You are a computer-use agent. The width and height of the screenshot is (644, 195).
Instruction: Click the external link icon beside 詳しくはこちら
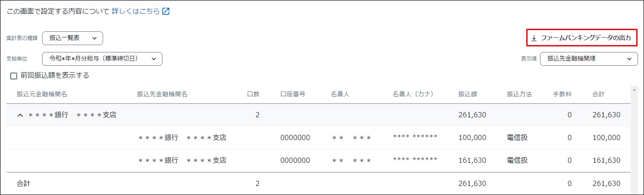pyautogui.click(x=166, y=12)
